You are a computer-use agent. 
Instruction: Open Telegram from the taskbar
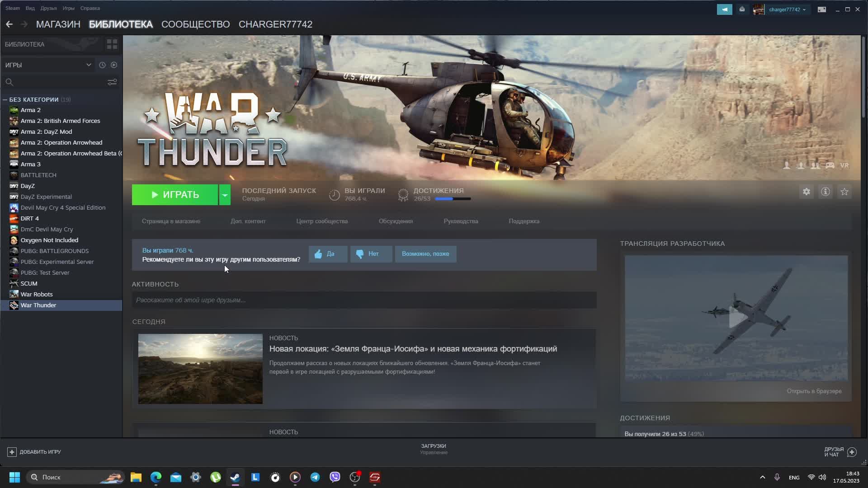(x=315, y=477)
